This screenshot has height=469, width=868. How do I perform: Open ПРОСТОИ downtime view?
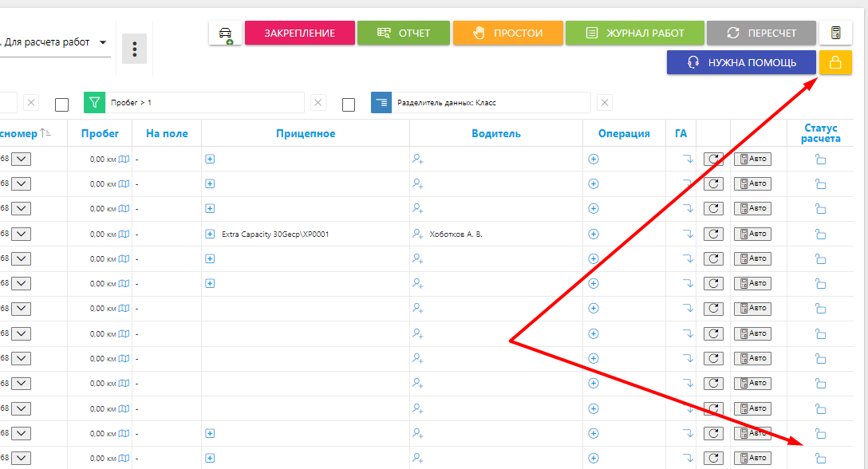point(507,33)
